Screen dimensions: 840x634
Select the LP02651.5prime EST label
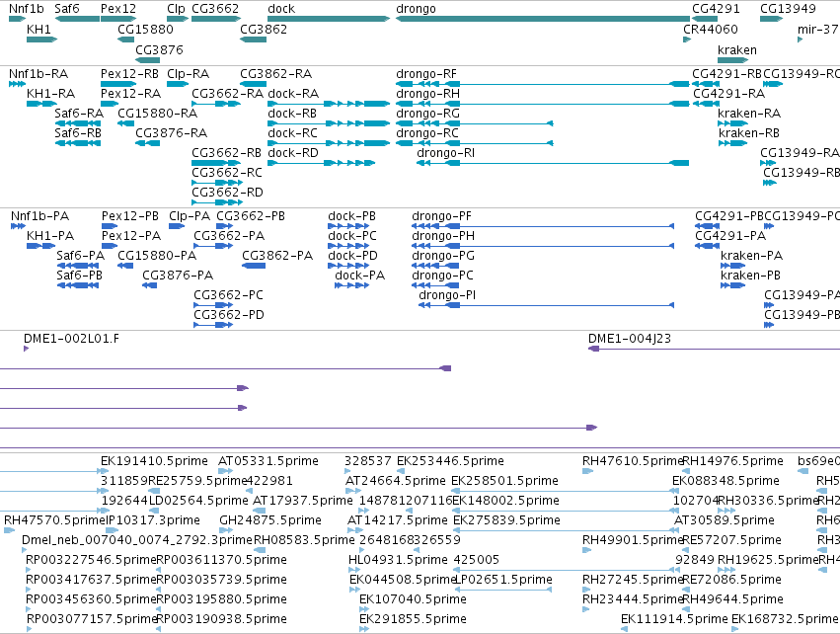point(503,580)
